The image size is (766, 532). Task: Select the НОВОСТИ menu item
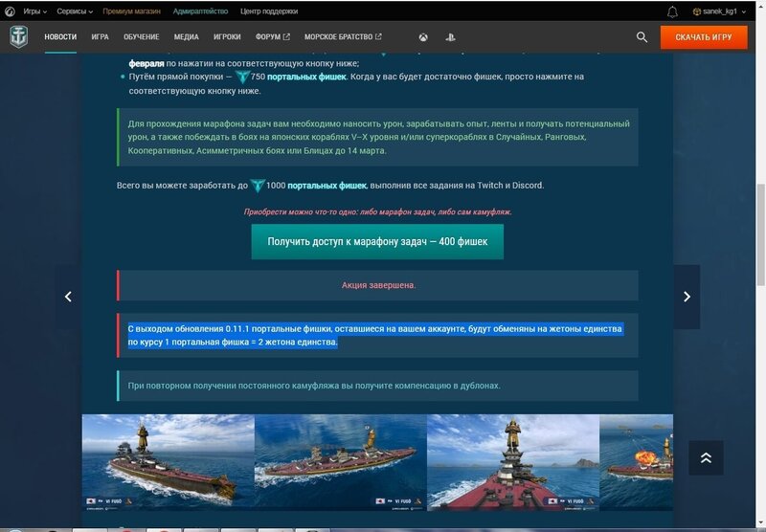pos(60,37)
